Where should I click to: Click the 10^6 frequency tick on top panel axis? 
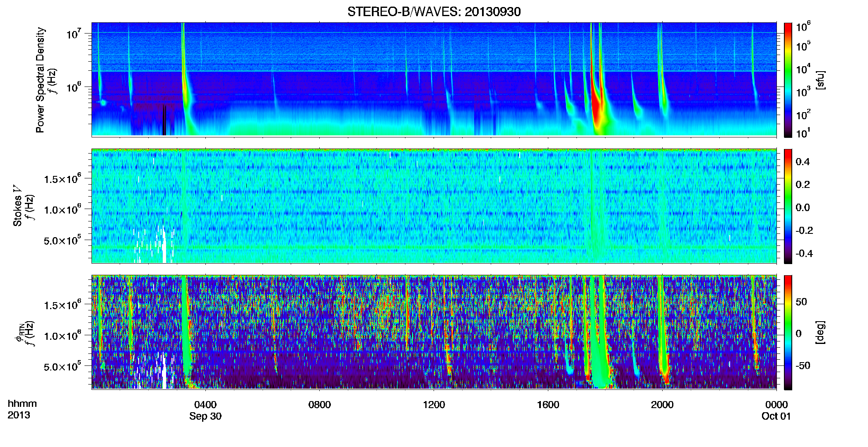(74, 87)
